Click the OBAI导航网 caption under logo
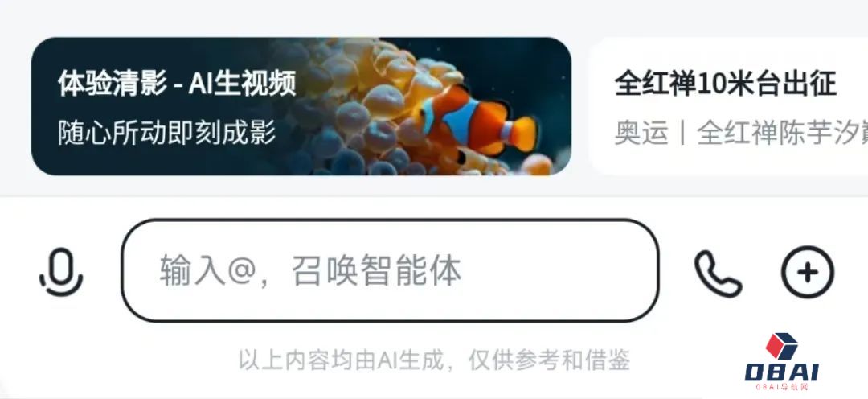The image size is (868, 399). 782,386
